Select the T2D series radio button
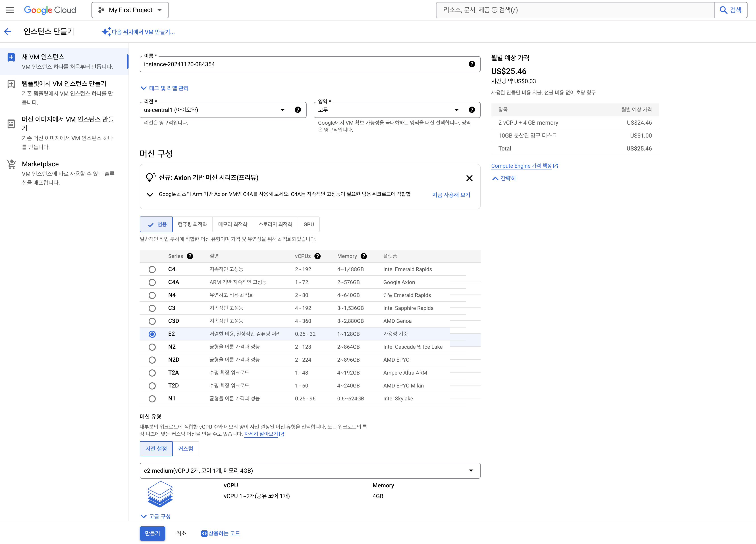 152,386
